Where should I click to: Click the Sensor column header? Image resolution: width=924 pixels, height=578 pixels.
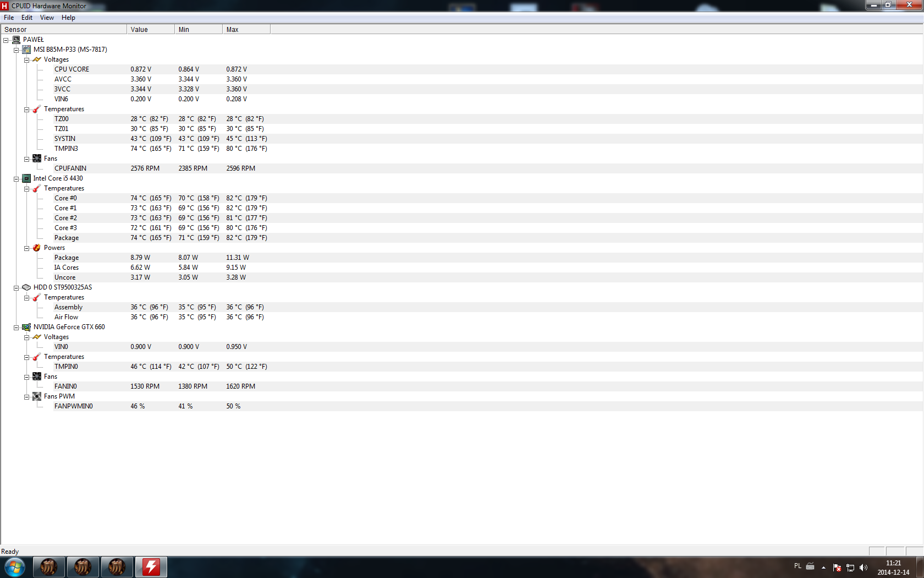pos(64,29)
